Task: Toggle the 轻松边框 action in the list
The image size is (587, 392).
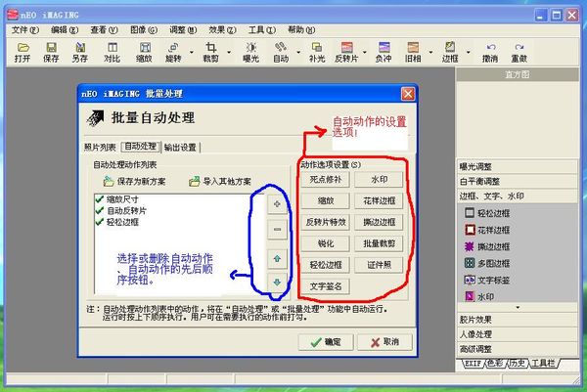Action: coord(99,222)
